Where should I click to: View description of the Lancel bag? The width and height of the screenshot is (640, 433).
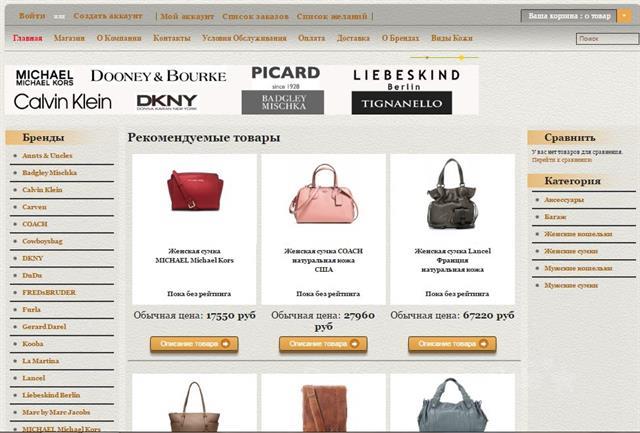coord(452,344)
